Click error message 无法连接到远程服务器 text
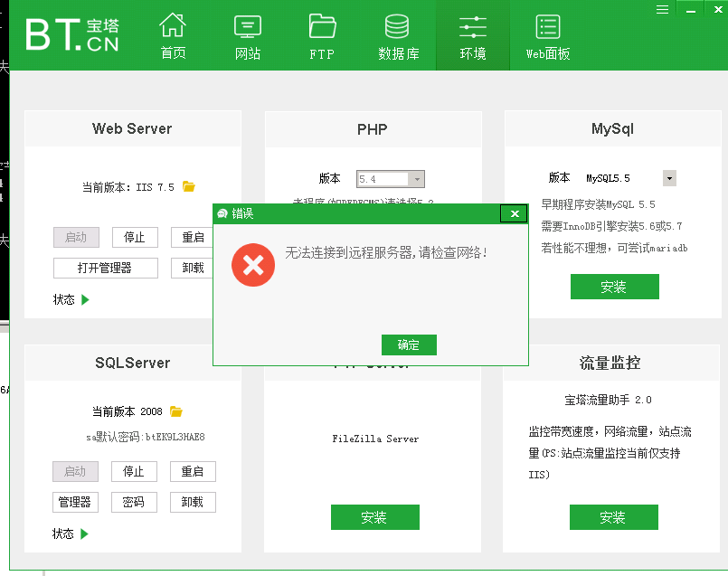Image resolution: width=728 pixels, height=576 pixels. 385,252
